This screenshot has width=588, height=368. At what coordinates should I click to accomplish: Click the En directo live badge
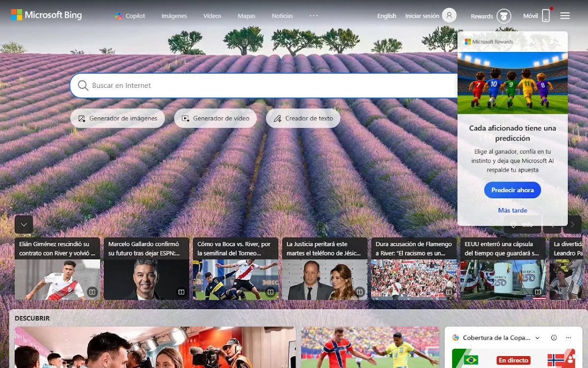click(514, 360)
